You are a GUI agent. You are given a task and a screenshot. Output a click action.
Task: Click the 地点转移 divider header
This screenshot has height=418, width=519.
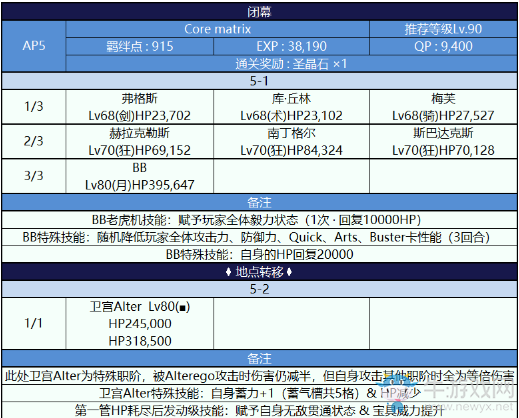pyautogui.click(x=259, y=272)
